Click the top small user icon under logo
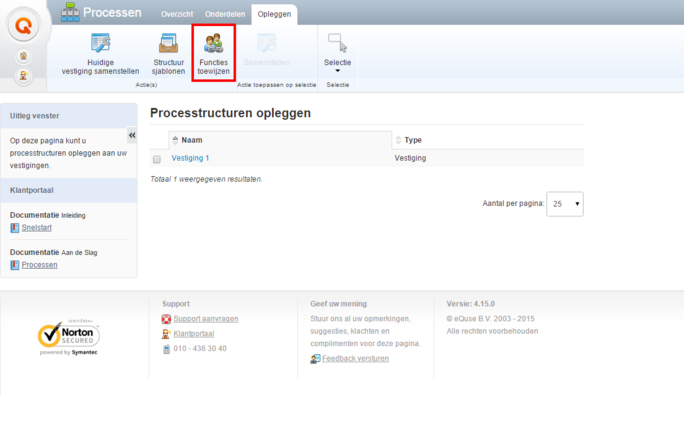Image resolution: width=684 pixels, height=428 pixels. click(24, 58)
